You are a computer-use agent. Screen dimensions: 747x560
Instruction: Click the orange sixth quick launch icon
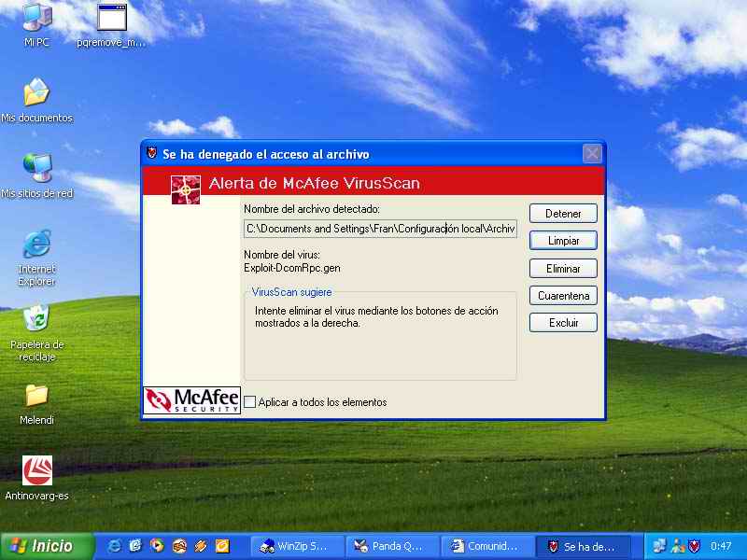(x=222, y=546)
